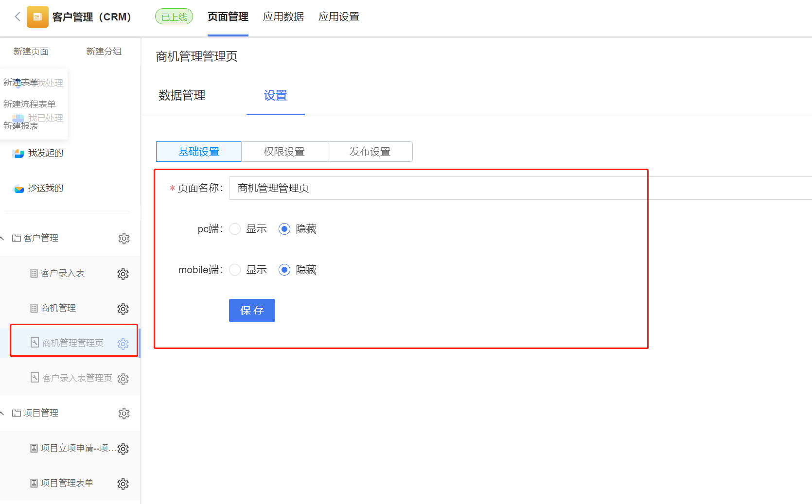The height and width of the screenshot is (504, 812).
Task: Click the 我发起的 icon
Action: [18, 154]
